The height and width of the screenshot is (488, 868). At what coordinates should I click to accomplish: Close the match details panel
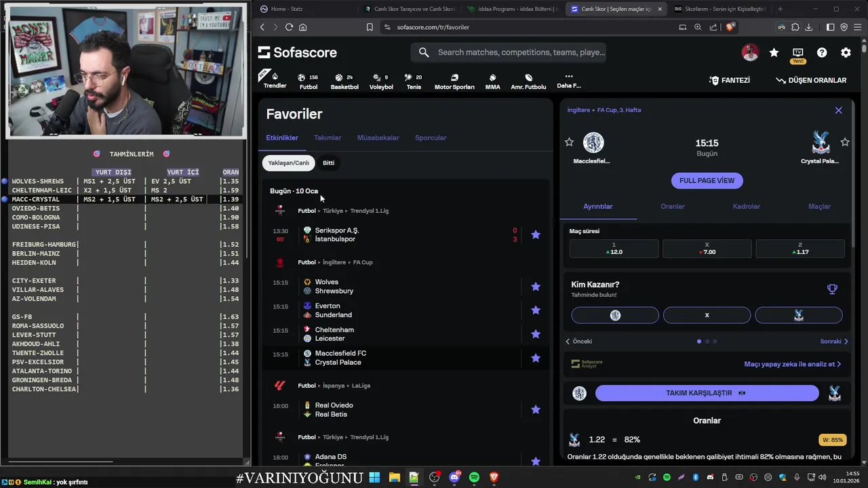point(838,110)
